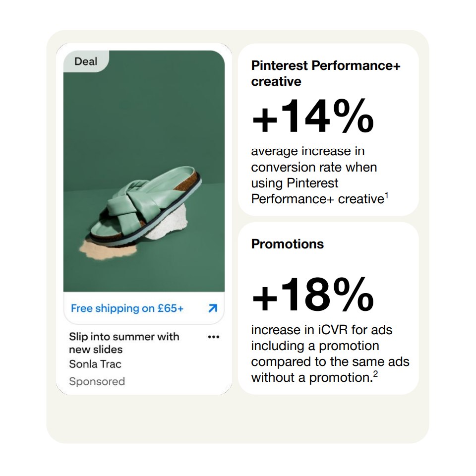Click the Promotions heading
This screenshot has width=476, height=476.
288,244
